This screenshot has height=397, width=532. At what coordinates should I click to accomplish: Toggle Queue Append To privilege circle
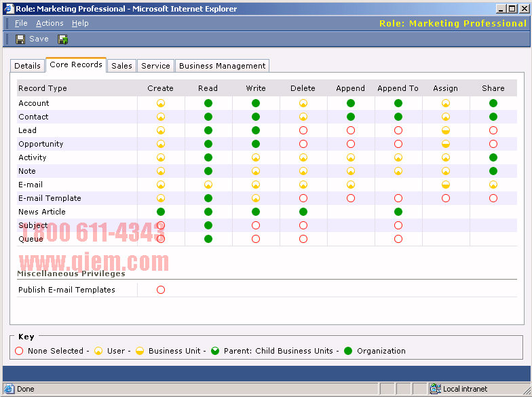(x=398, y=239)
